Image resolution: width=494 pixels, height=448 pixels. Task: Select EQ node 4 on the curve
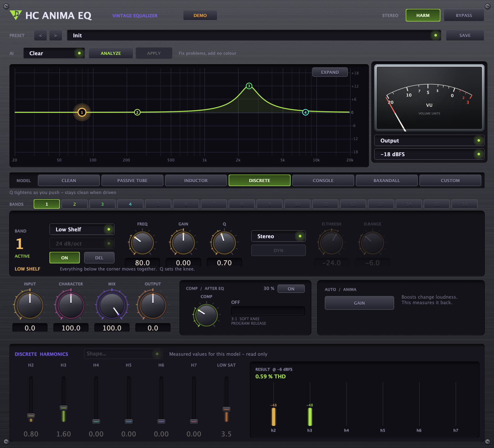[x=305, y=113]
